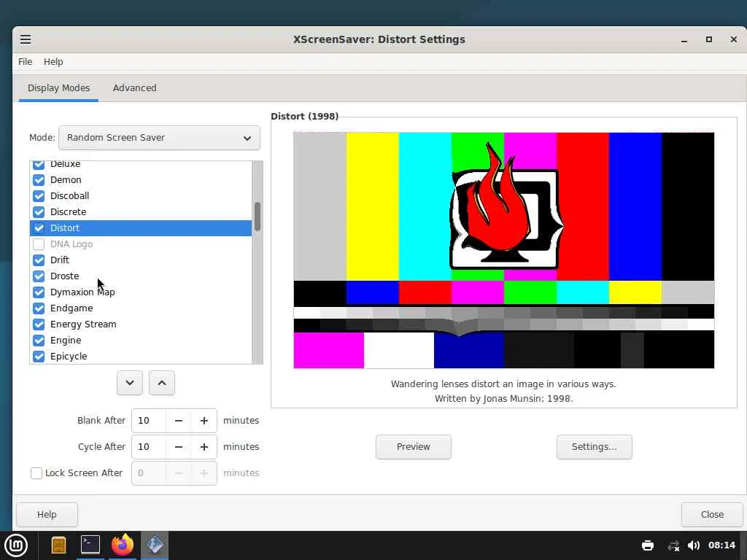This screenshot has height=560, width=747.
Task: Uncheck the Droste screen saver
Action: point(39,276)
